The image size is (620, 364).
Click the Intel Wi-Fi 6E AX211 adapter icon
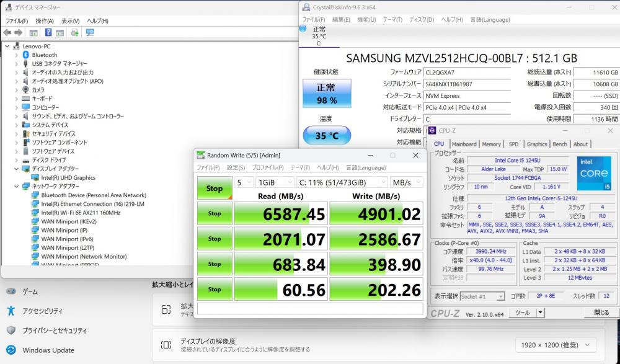[x=35, y=213]
